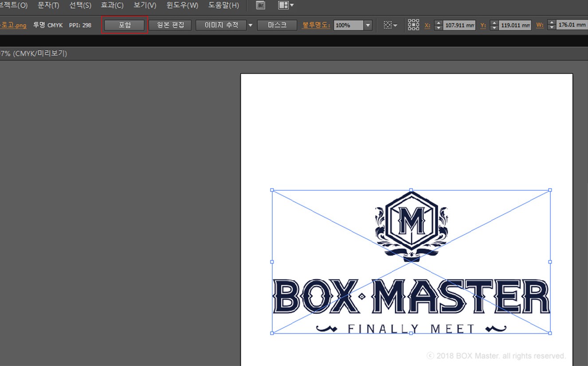Click the W width value field

[572, 25]
